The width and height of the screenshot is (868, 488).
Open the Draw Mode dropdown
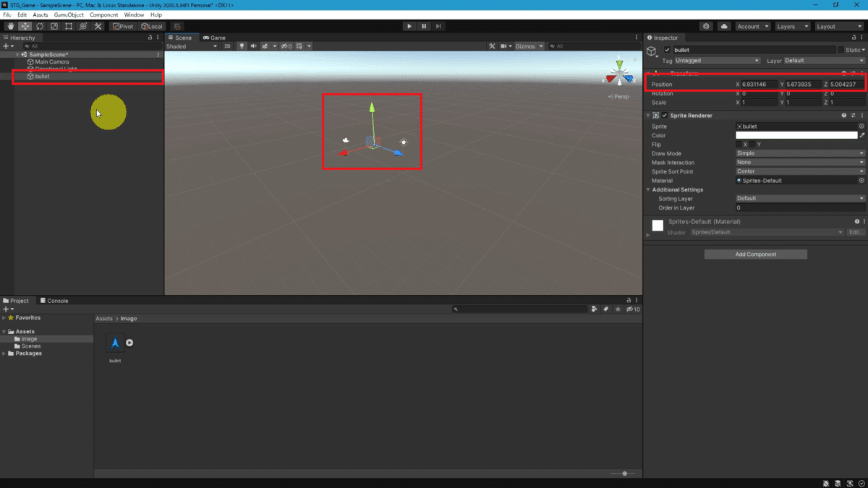click(x=800, y=153)
